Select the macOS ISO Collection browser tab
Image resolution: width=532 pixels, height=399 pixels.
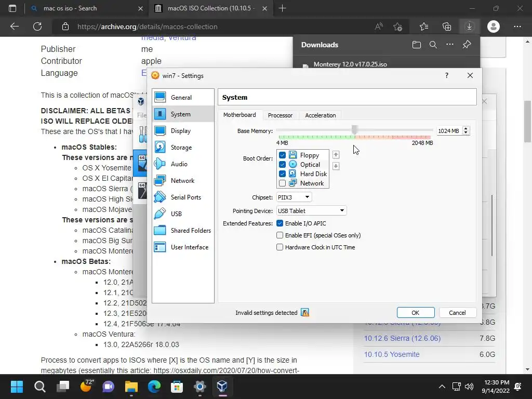point(210,8)
